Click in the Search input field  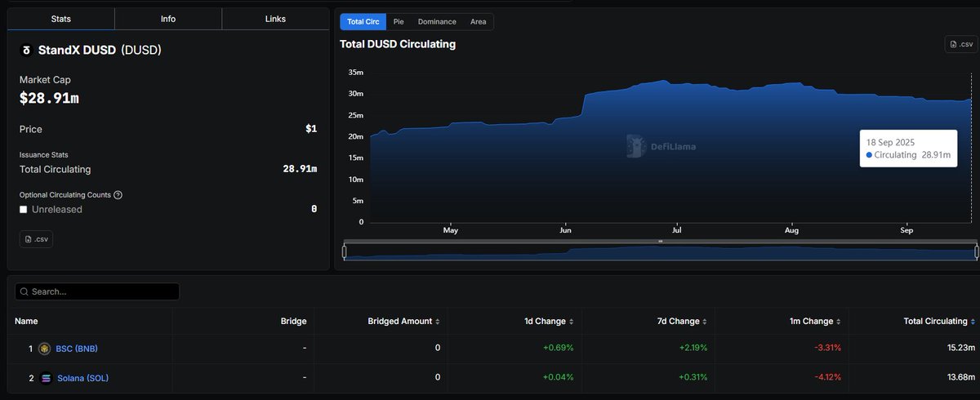pos(97,291)
